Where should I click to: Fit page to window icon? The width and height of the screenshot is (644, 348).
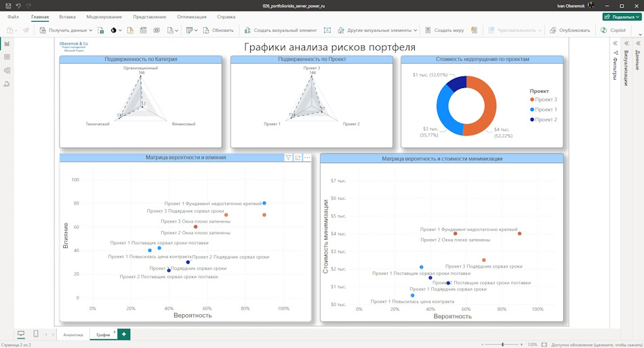click(544, 345)
